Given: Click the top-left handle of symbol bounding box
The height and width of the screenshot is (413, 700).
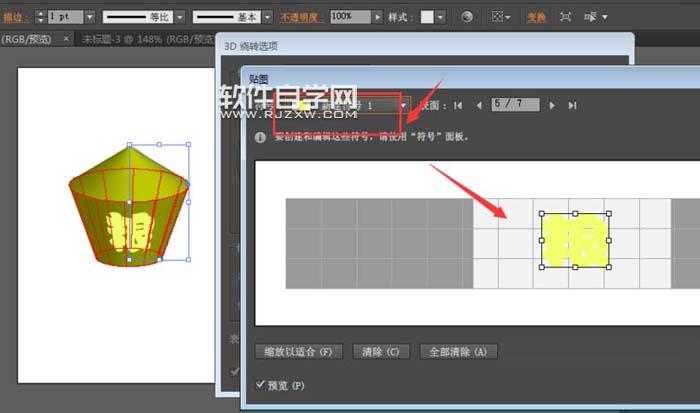Looking at the screenshot, I should coord(542,214).
